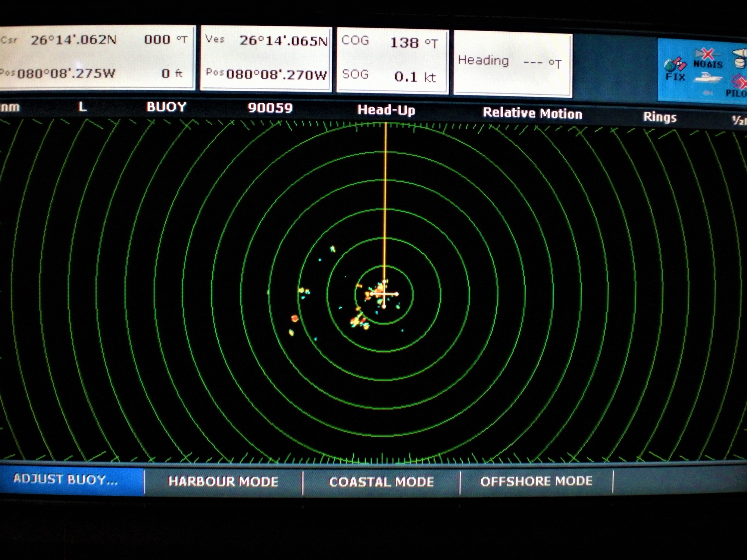Toggle the range Rings display
The image size is (747, 560).
click(660, 117)
